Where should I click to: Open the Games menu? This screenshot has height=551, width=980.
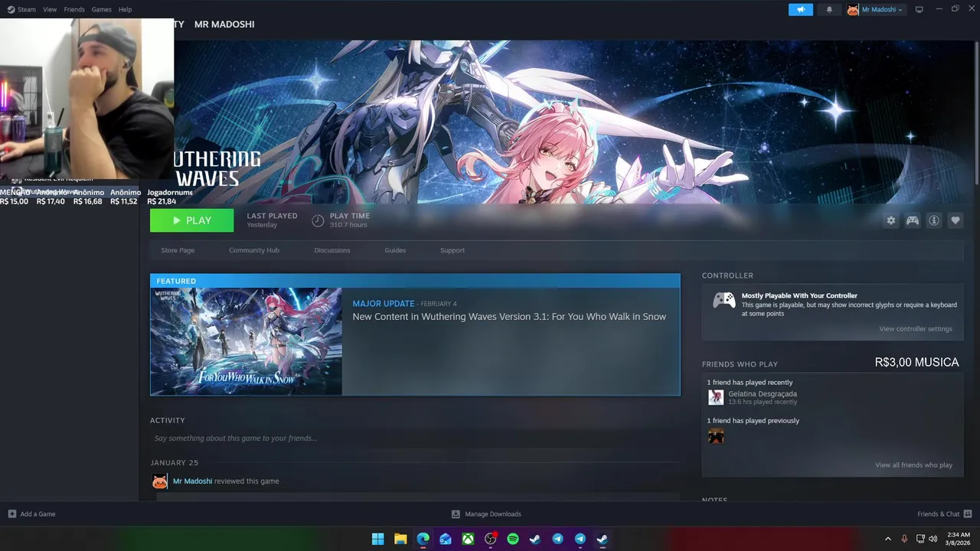pos(101,9)
